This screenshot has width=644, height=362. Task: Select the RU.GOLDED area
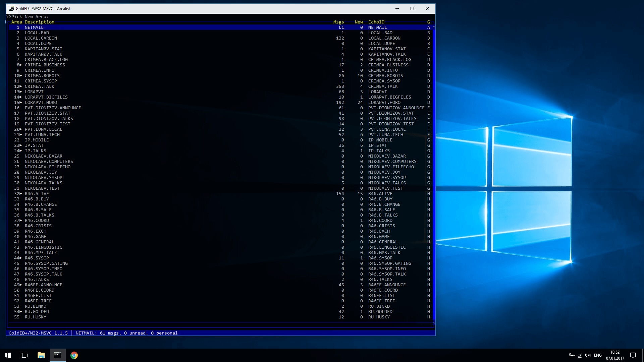click(x=220, y=312)
